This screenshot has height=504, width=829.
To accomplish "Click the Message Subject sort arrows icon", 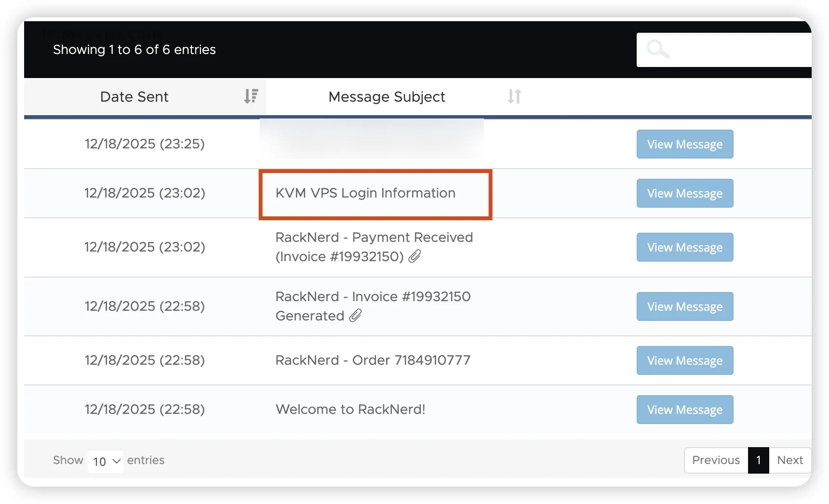I will [x=514, y=96].
